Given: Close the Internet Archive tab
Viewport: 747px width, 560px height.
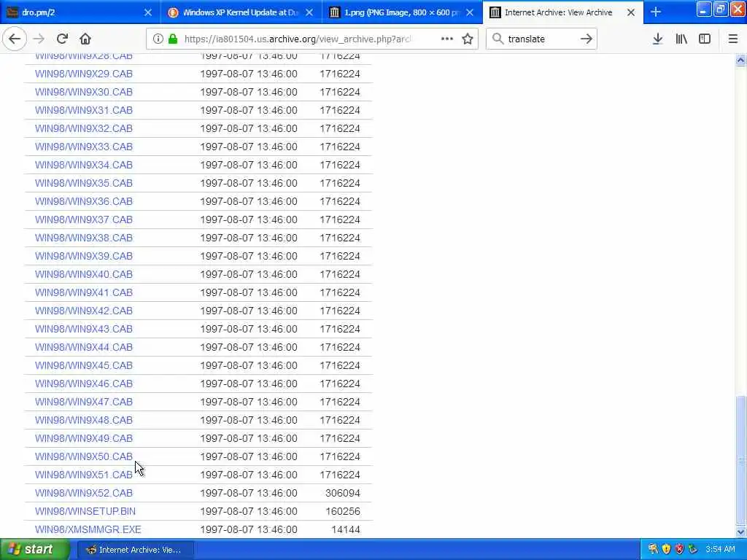Looking at the screenshot, I should (631, 12).
